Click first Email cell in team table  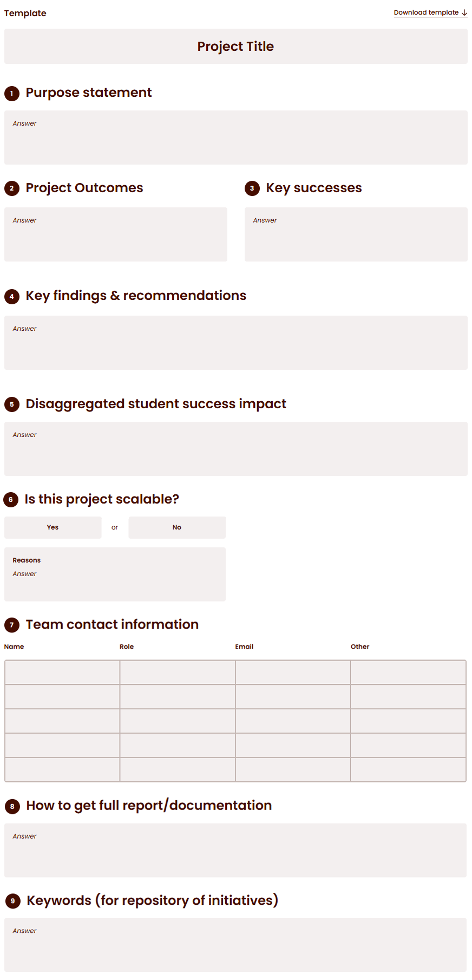(293, 672)
